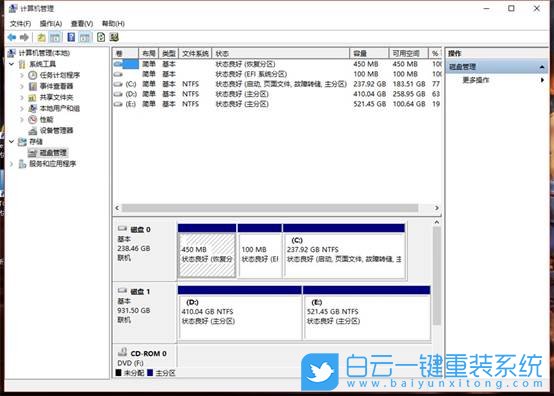Click the Refresh page toolbar icon

click(x=101, y=37)
